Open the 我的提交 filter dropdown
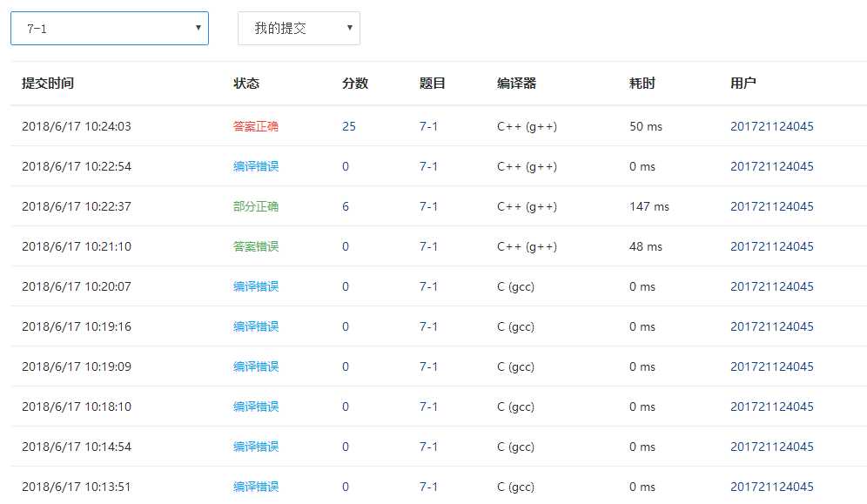The height and width of the screenshot is (504, 867). click(299, 27)
